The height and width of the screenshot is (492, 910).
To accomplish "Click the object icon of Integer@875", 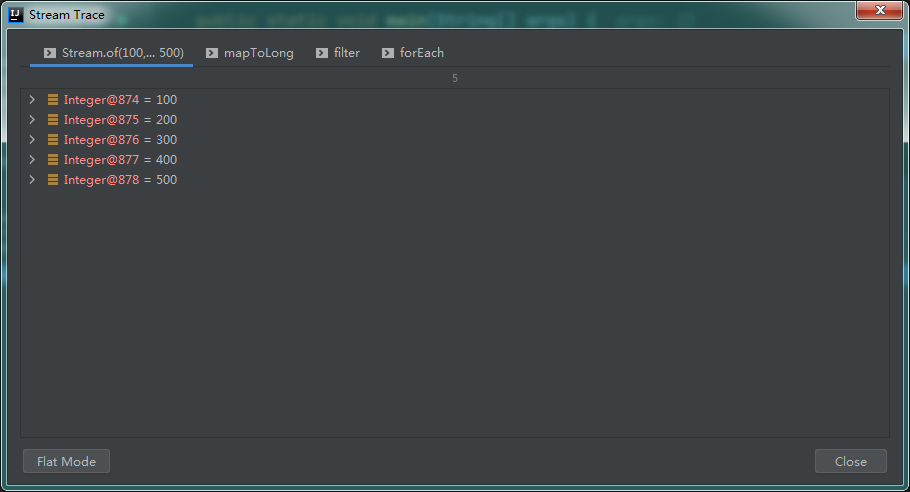I will coord(53,120).
